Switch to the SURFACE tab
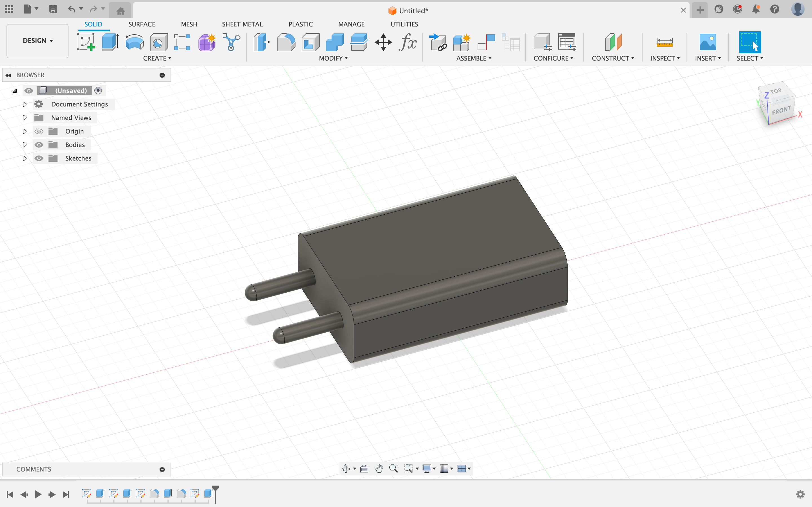 [142, 24]
